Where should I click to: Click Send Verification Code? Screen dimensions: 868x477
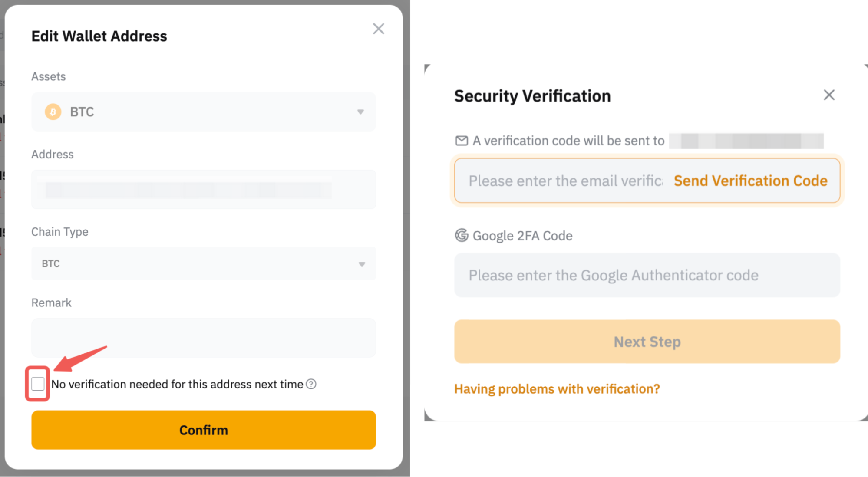(x=750, y=181)
